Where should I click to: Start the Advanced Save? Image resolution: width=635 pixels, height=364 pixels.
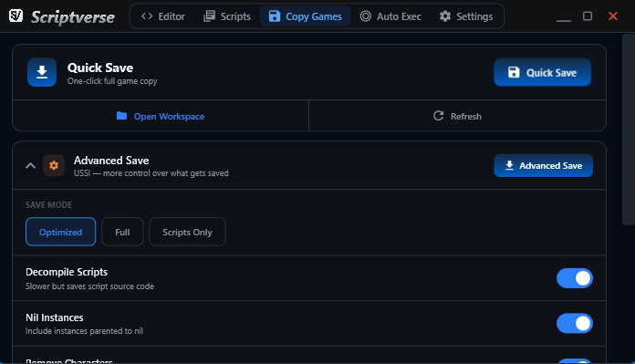click(543, 165)
